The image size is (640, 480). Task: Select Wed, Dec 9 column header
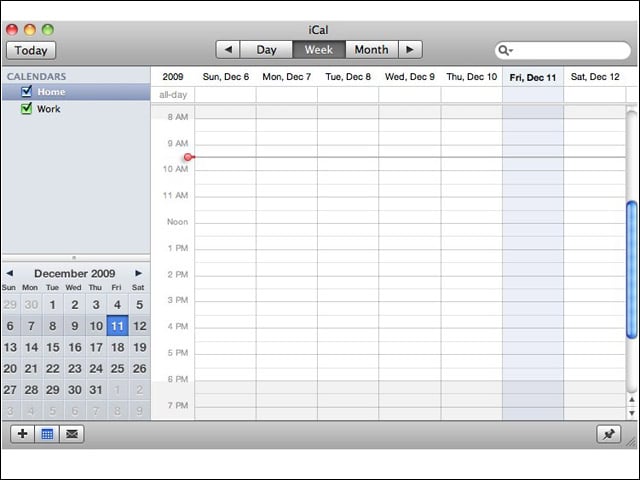pyautogui.click(x=410, y=77)
